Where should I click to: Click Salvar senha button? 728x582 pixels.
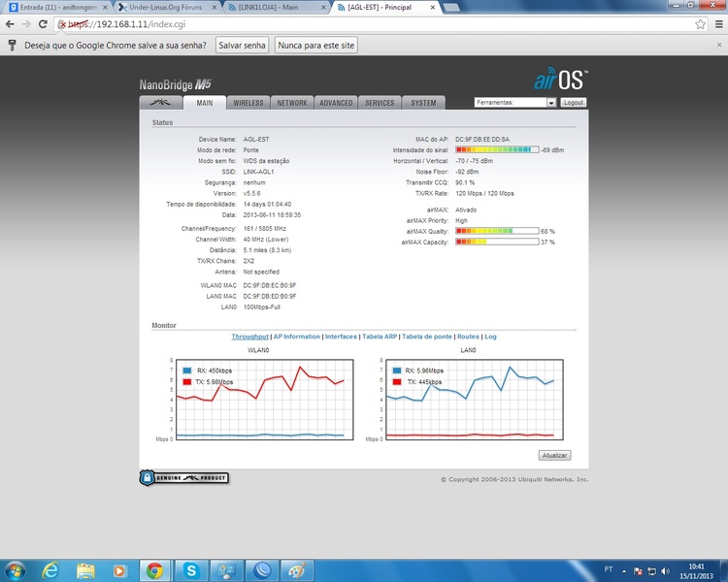click(242, 45)
